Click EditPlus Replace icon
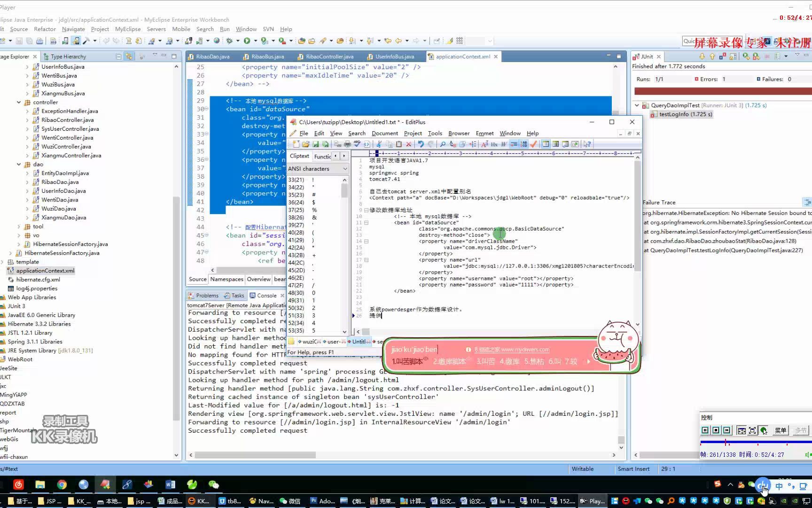The image size is (812, 508). [x=453, y=144]
